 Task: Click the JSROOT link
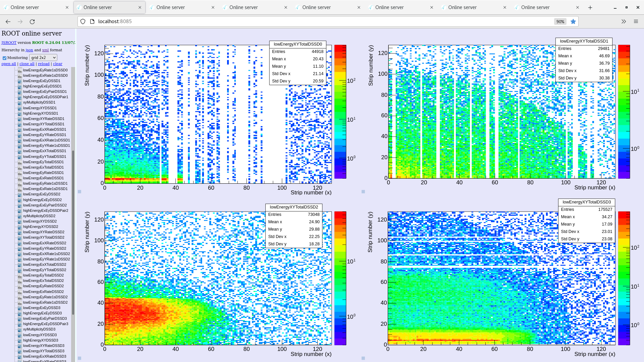[x=9, y=43]
